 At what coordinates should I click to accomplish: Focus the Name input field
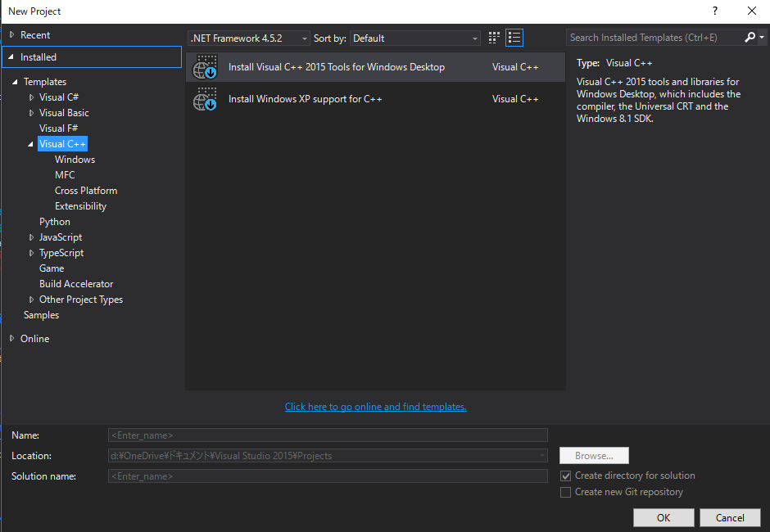[328, 435]
